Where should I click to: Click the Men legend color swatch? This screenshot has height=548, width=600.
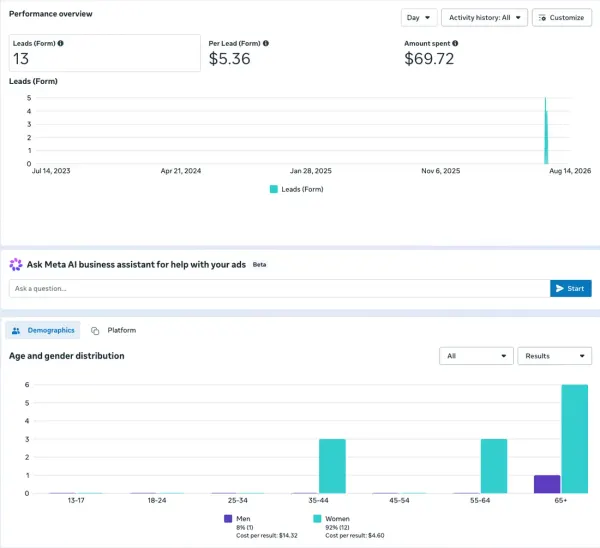coord(228,519)
